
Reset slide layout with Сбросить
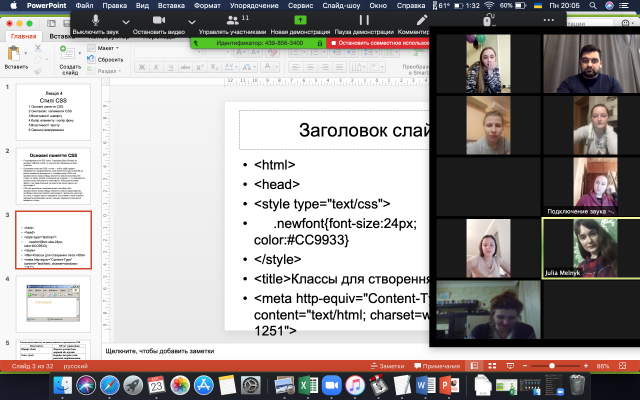coord(105,60)
